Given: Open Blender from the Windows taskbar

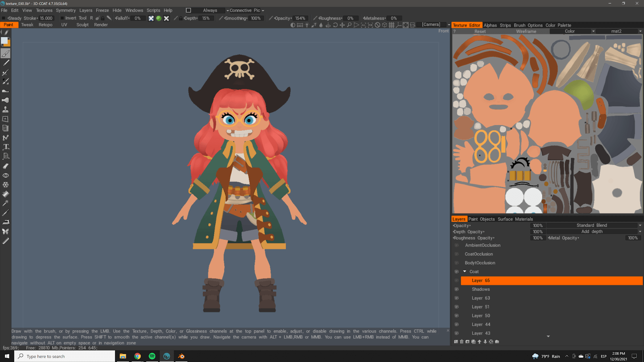Looking at the screenshot, I should coord(181,356).
